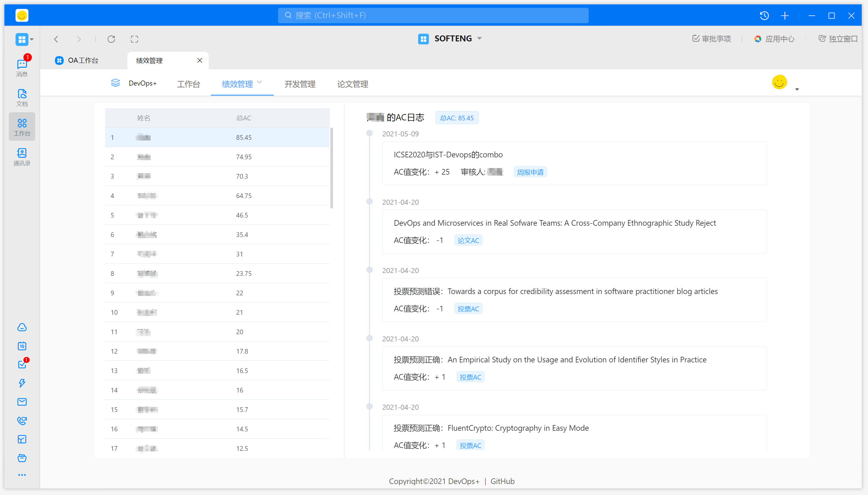Screen dimensions: 868x495
Task: Click the 审批事项 button
Action: 711,39
